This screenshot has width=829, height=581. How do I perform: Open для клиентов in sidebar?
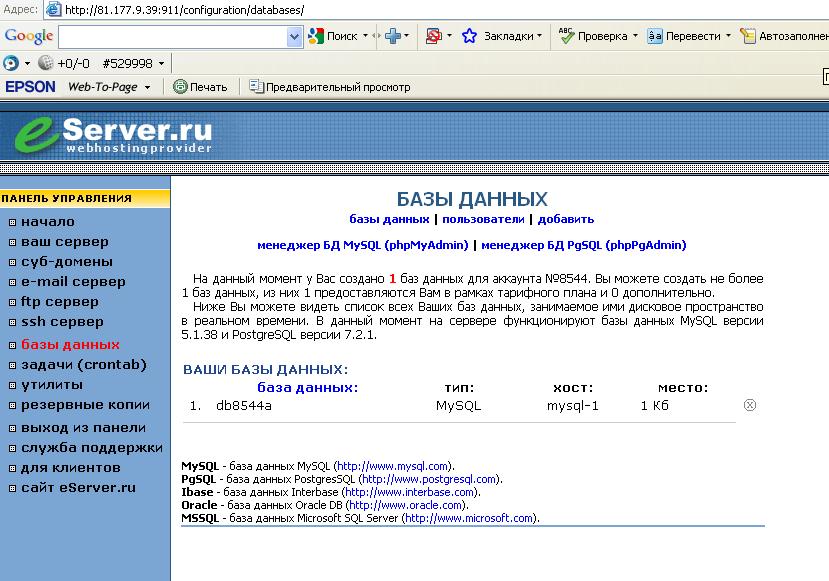coord(71,468)
